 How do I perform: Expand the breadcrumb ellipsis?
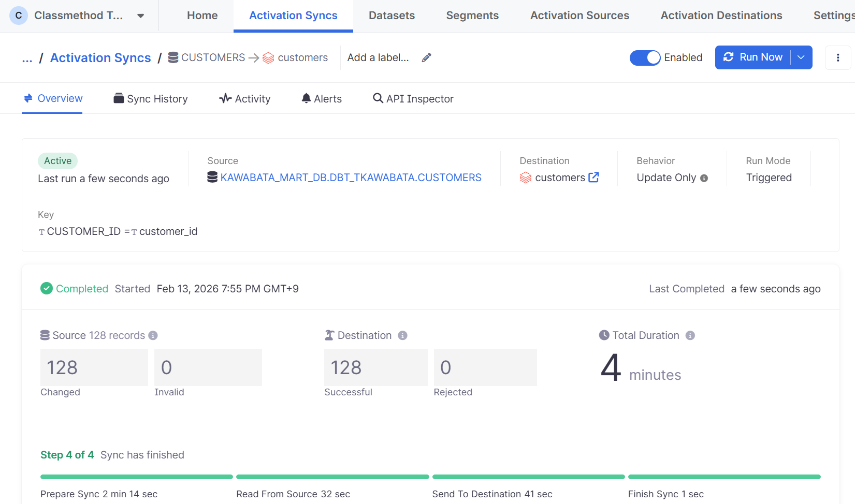click(x=27, y=58)
